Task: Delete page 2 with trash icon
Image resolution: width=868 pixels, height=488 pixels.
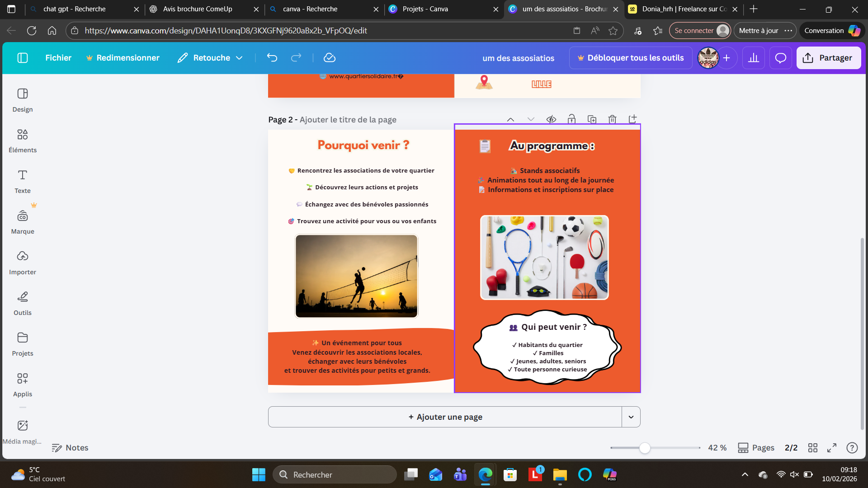Action: (612, 119)
